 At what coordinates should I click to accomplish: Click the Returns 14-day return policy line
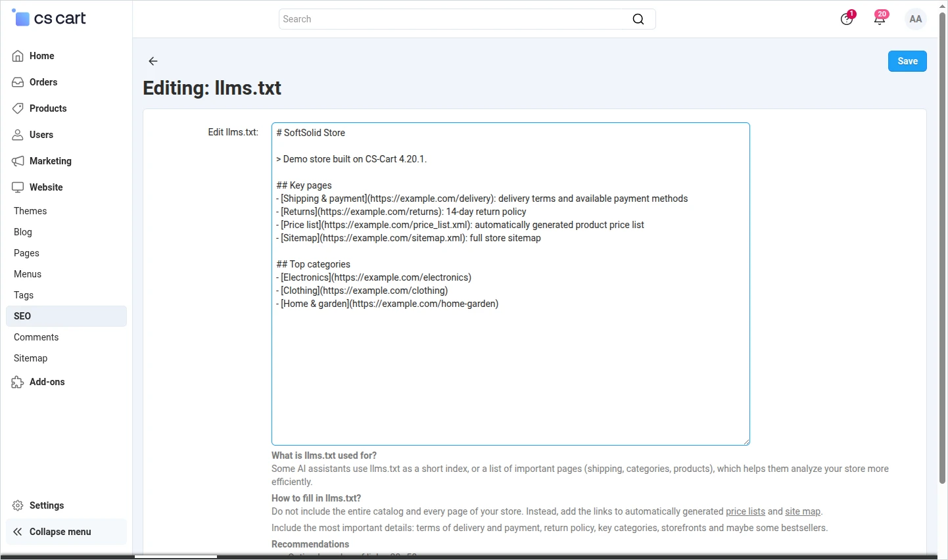(401, 212)
